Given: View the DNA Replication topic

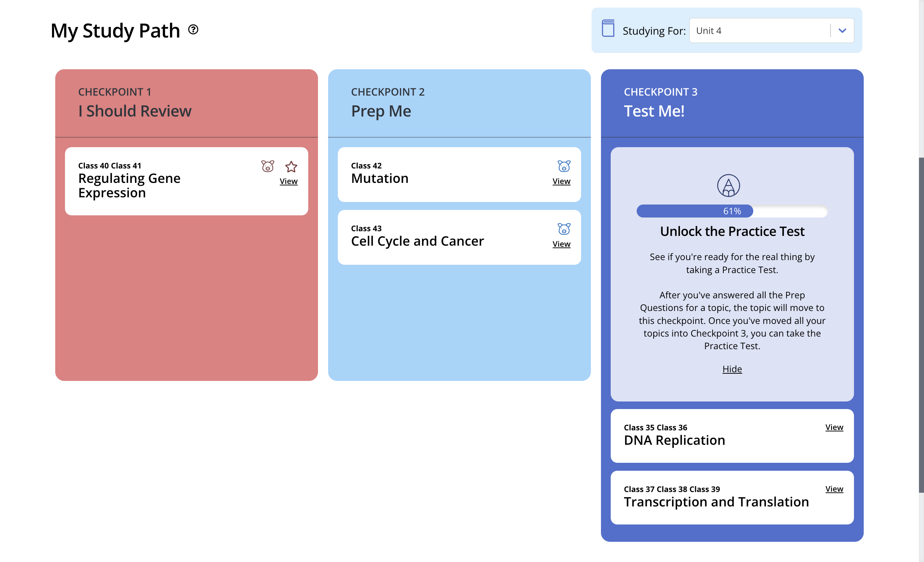Looking at the screenshot, I should click(834, 427).
